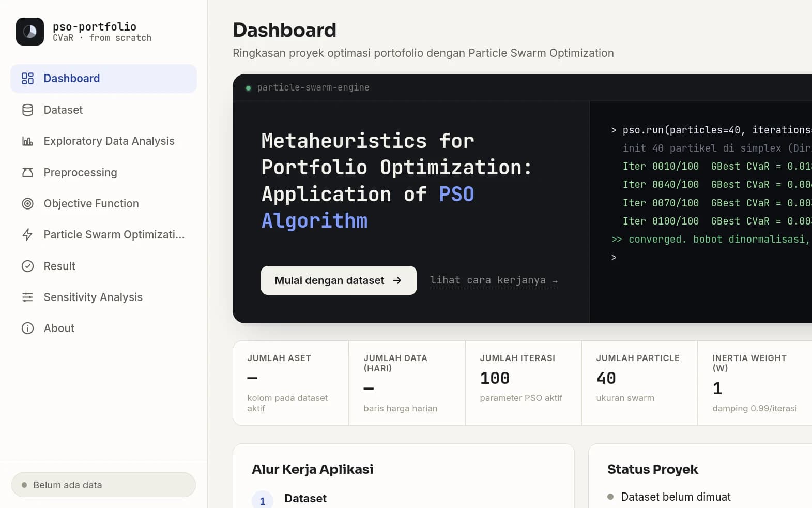Click the Iter 0010/100 terminal line
The height and width of the screenshot is (508, 812).
coord(717,166)
